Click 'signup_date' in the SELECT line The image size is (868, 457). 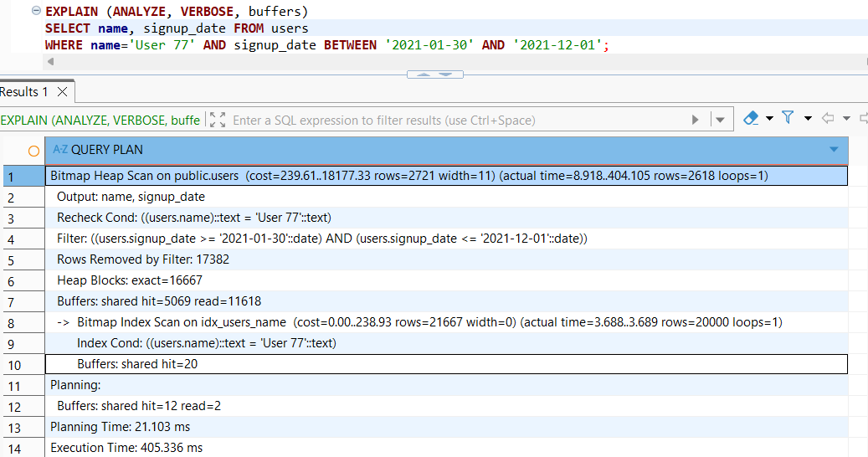pos(184,28)
